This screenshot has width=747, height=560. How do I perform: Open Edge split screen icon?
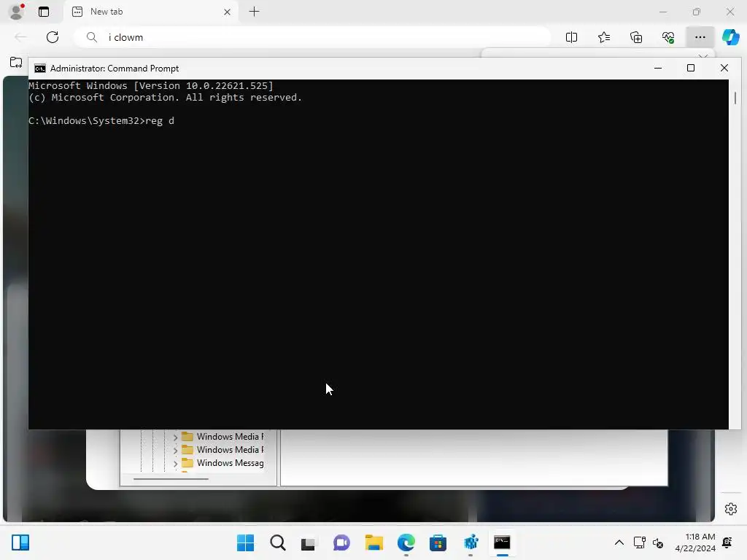[571, 37]
